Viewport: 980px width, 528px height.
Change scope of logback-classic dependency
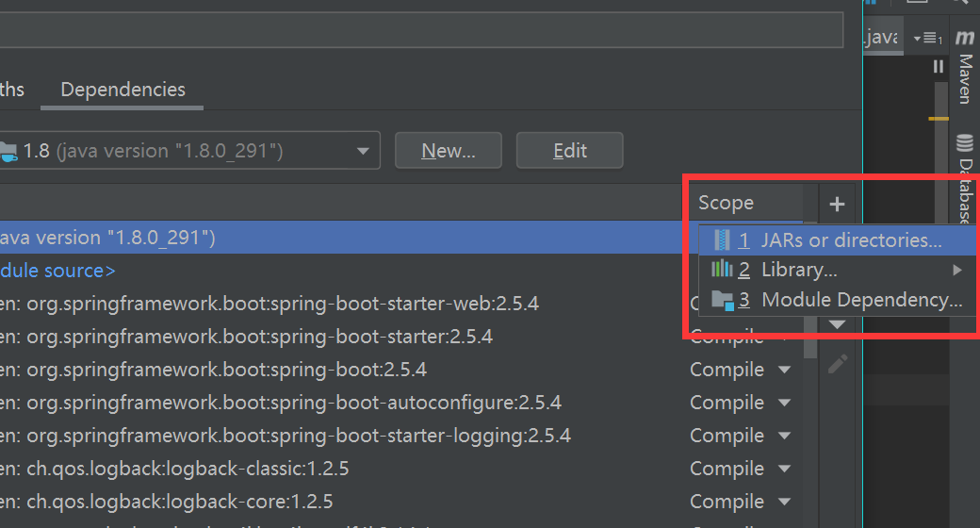click(742, 470)
